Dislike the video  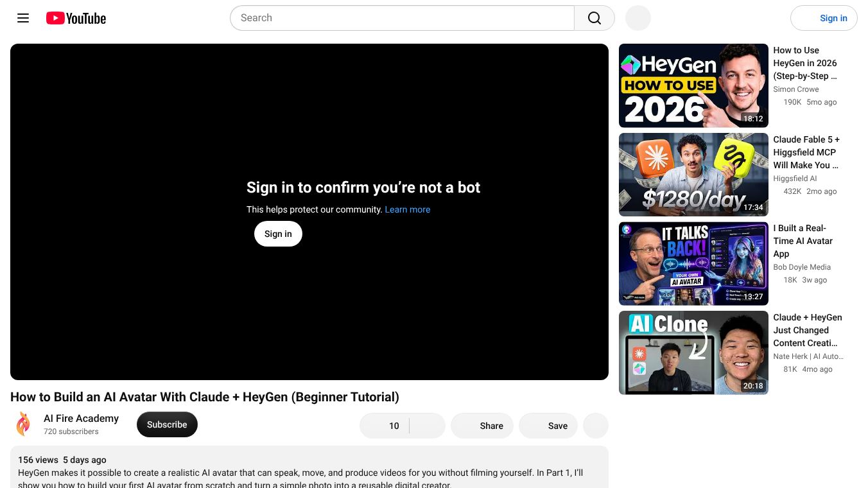click(x=428, y=426)
